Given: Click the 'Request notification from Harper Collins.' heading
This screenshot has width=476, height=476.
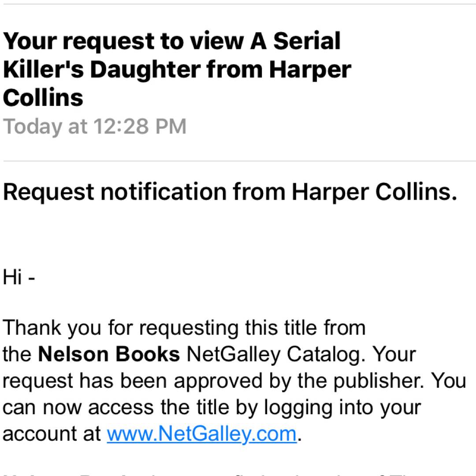Looking at the screenshot, I should tap(230, 192).
